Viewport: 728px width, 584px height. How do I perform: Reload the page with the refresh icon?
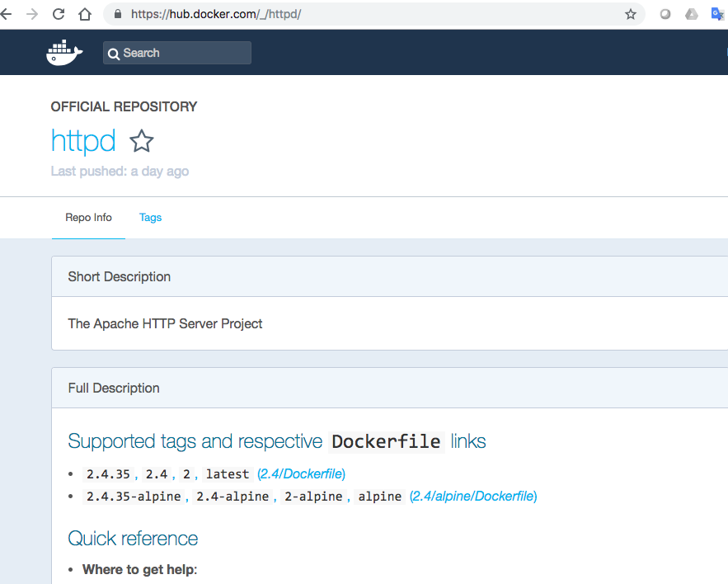pyautogui.click(x=59, y=14)
